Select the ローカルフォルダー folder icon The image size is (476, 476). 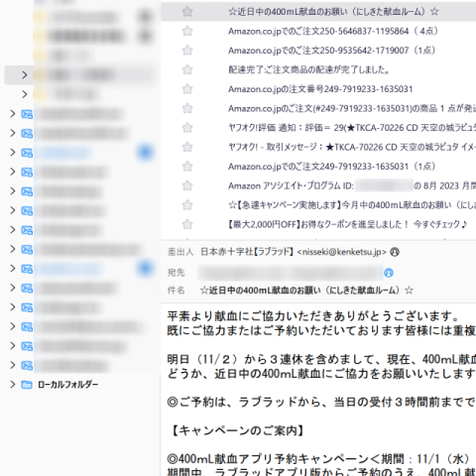(x=27, y=385)
